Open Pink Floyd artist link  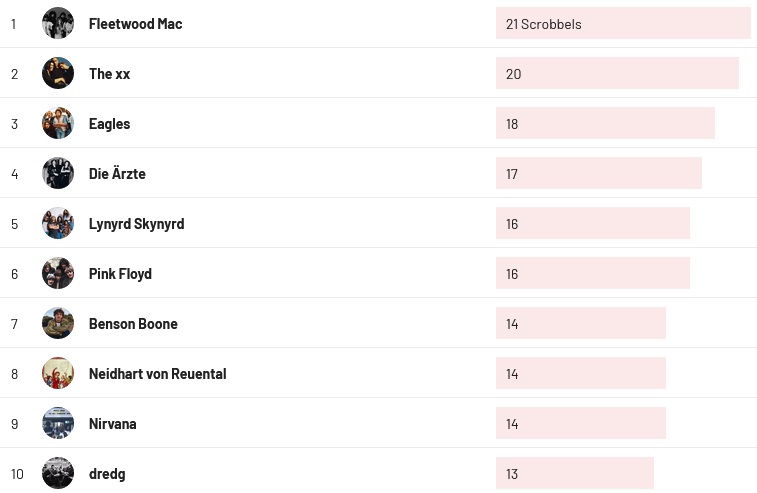(x=120, y=274)
